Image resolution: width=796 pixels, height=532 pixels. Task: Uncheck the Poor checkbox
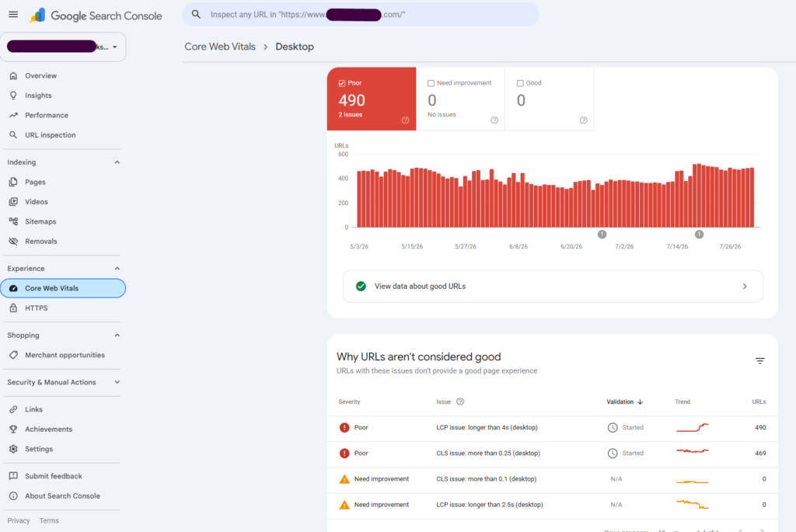tap(342, 83)
